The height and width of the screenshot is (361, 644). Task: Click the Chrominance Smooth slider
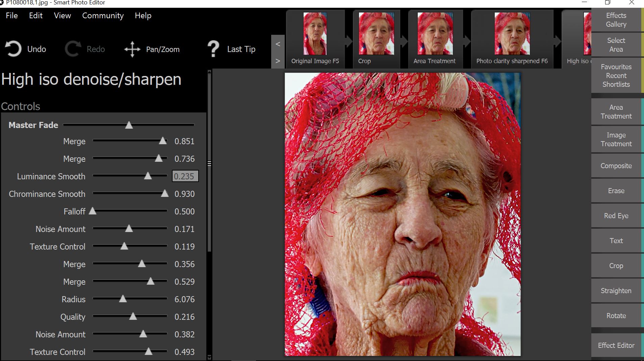click(x=130, y=194)
